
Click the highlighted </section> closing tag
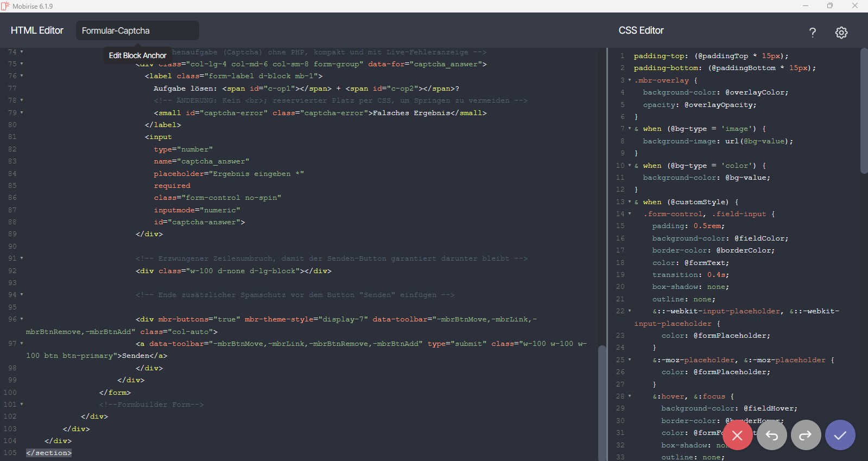(49, 453)
